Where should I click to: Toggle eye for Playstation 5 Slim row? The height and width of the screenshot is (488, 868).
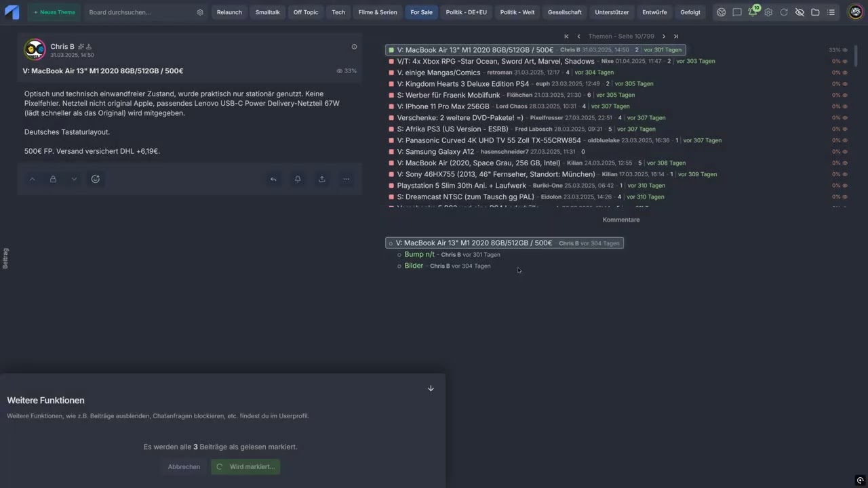coord(845,186)
